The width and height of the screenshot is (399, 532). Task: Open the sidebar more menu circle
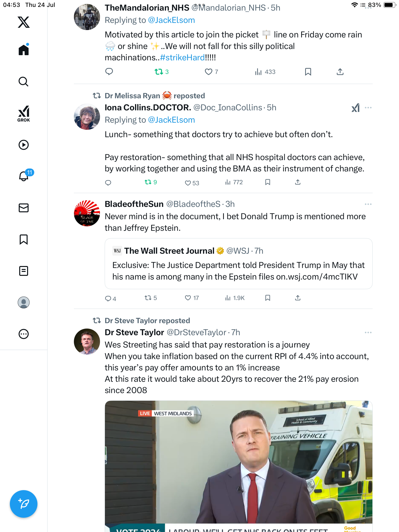click(24, 334)
